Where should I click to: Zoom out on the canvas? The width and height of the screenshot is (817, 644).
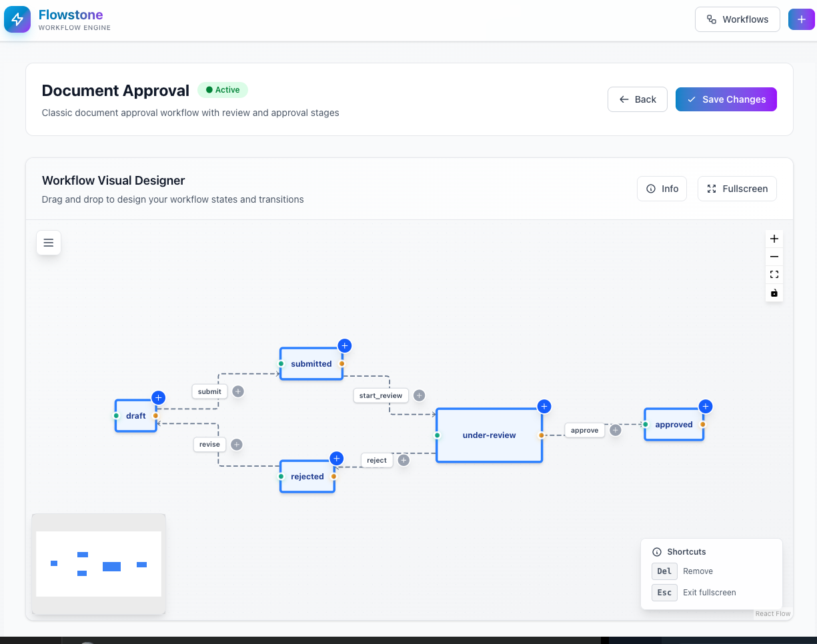coord(774,257)
